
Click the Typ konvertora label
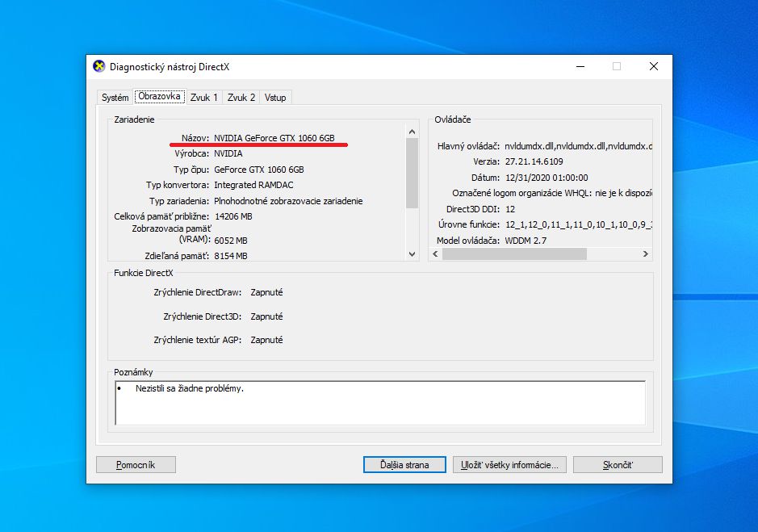click(x=178, y=185)
